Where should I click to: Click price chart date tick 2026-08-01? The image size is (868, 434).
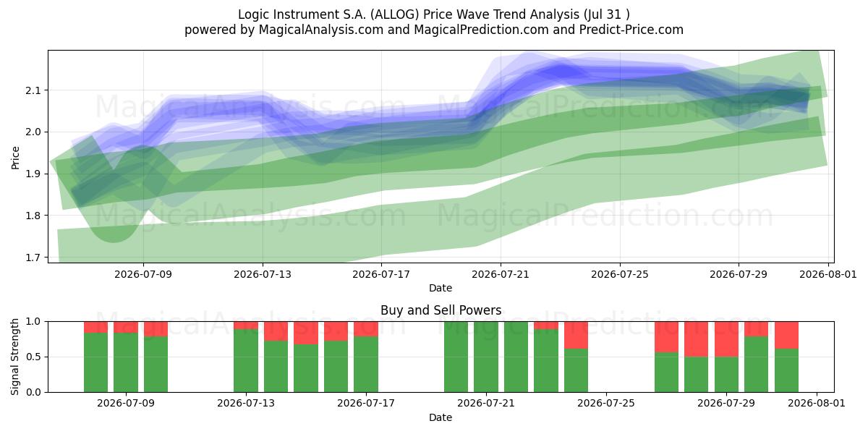828,274
